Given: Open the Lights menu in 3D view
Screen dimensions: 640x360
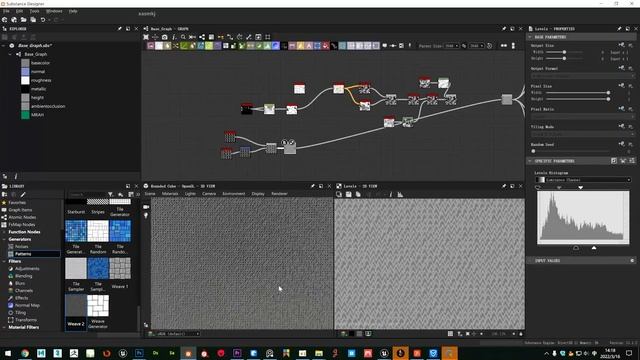Looking at the screenshot, I should 190,194.
